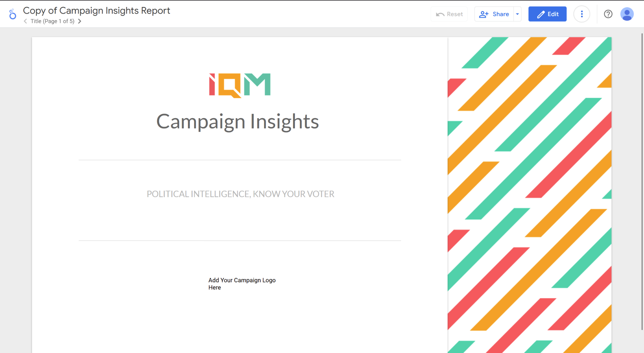Go to the next page chevron

coord(80,21)
